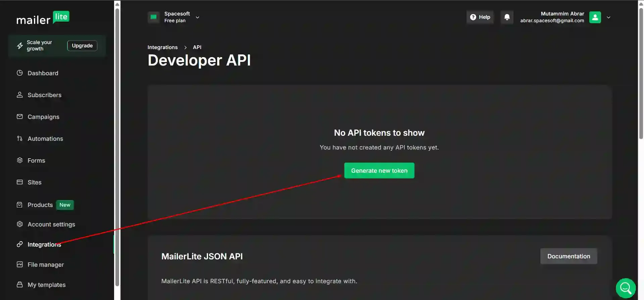Viewport: 644px width, 300px height.
Task: Click the green user avatar icon
Action: 595,17
